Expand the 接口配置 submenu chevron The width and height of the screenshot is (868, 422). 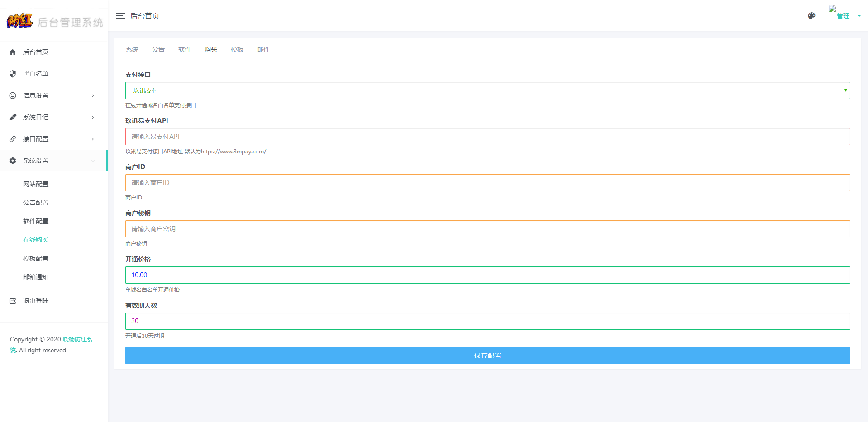pyautogui.click(x=93, y=139)
